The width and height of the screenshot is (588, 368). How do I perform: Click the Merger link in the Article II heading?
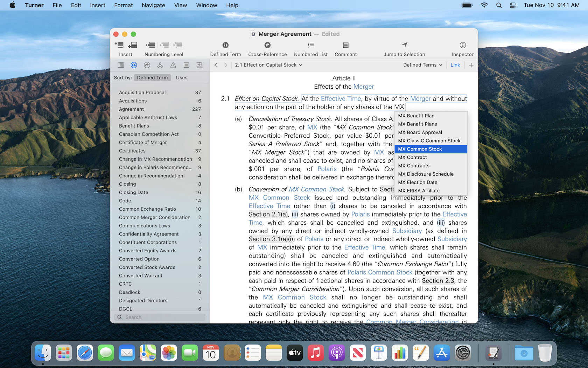pyautogui.click(x=364, y=87)
